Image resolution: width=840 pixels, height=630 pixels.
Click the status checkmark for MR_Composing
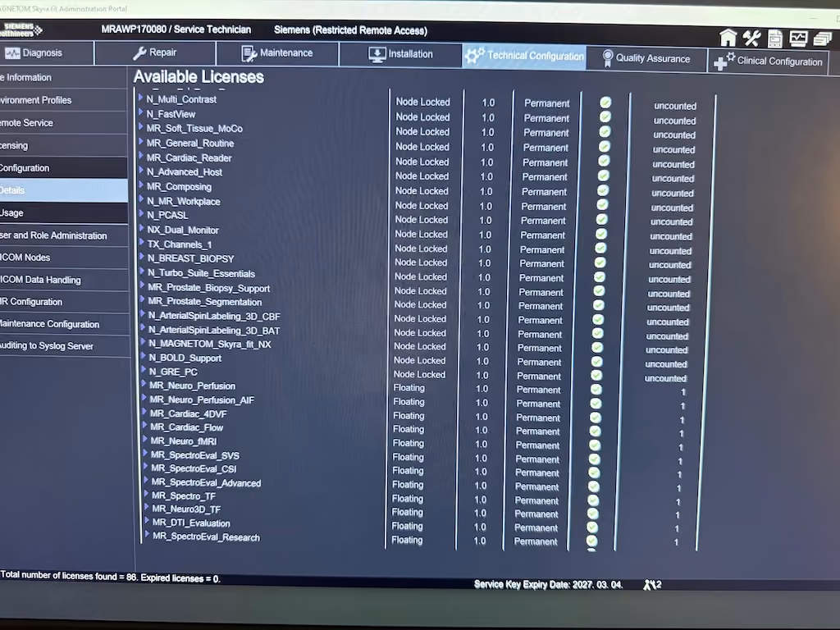(603, 190)
